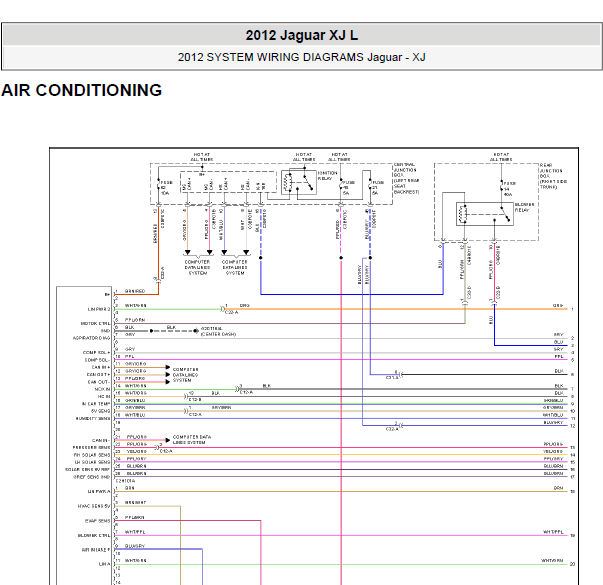Screen dimensions: 603x585
Task: Select the "EVAP SENS" pin label
Action: point(97,520)
